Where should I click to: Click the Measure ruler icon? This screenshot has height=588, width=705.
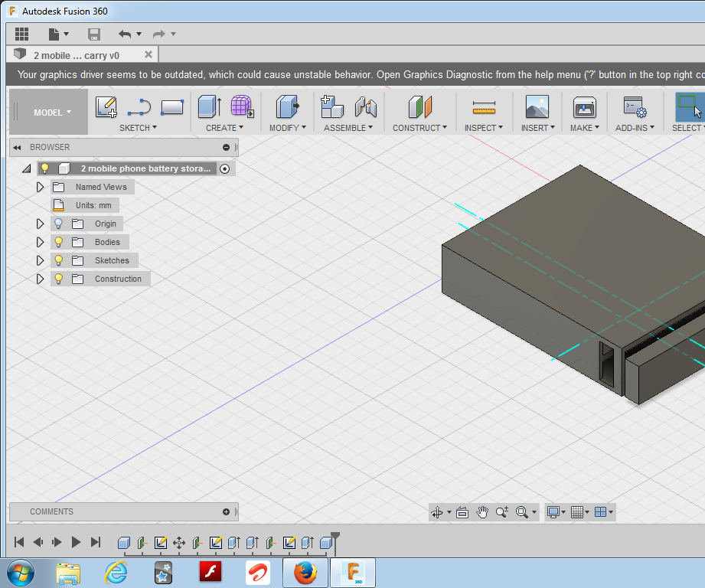pos(484,106)
